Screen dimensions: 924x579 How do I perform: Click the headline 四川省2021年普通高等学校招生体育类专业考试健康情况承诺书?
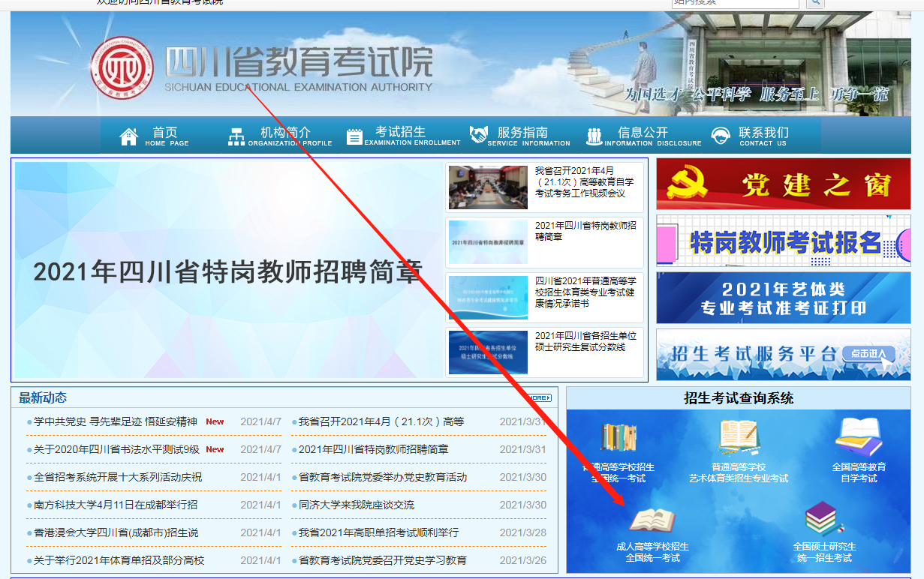tap(585, 292)
